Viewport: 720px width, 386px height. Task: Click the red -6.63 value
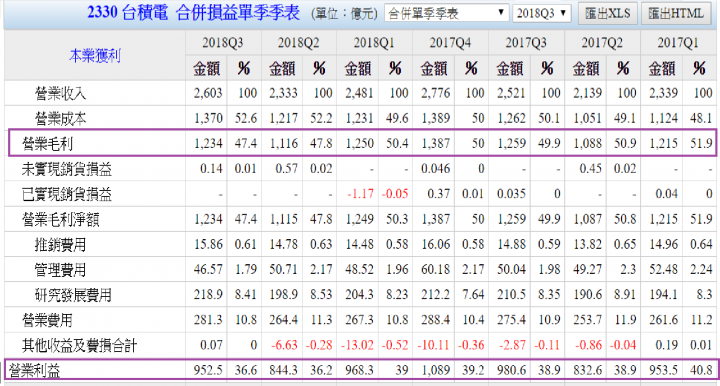284,345
